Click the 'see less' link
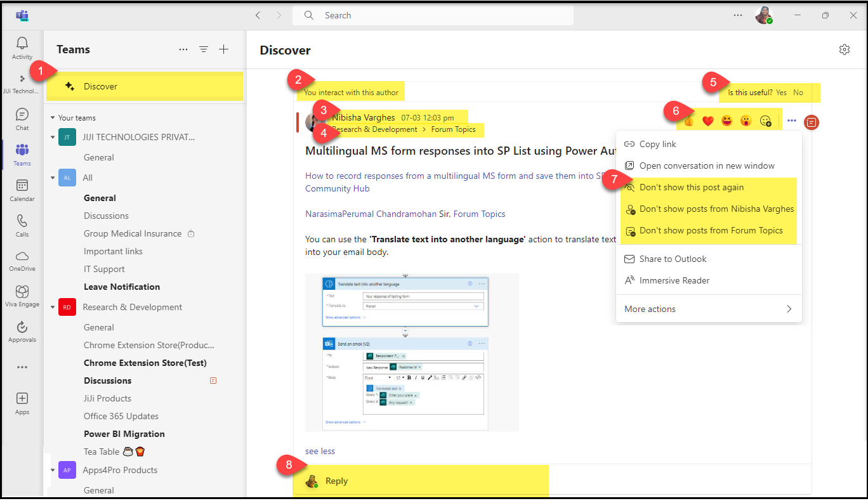The image size is (868, 501). 320,452
